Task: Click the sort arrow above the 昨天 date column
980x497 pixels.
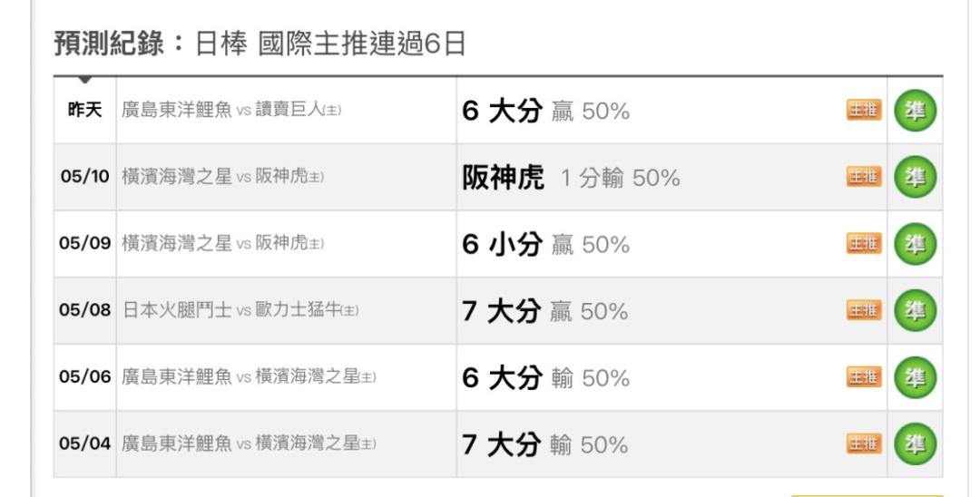Action: click(85, 80)
